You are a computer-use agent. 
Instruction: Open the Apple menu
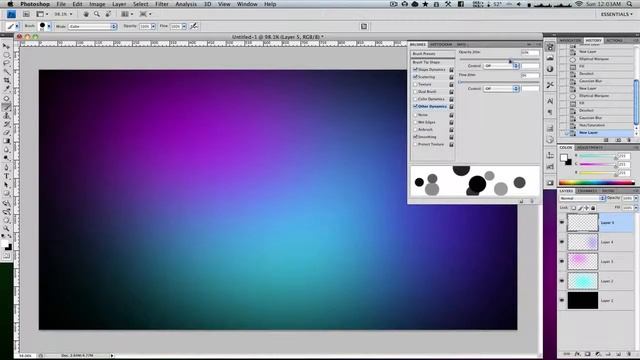(10, 4)
